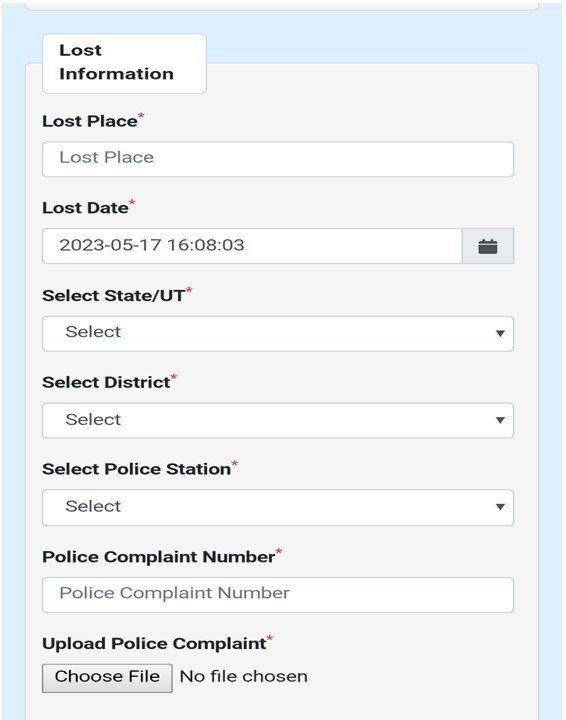Screen dimensions: 566x720
Task: Select the Lost Information section tab
Action: (124, 63)
